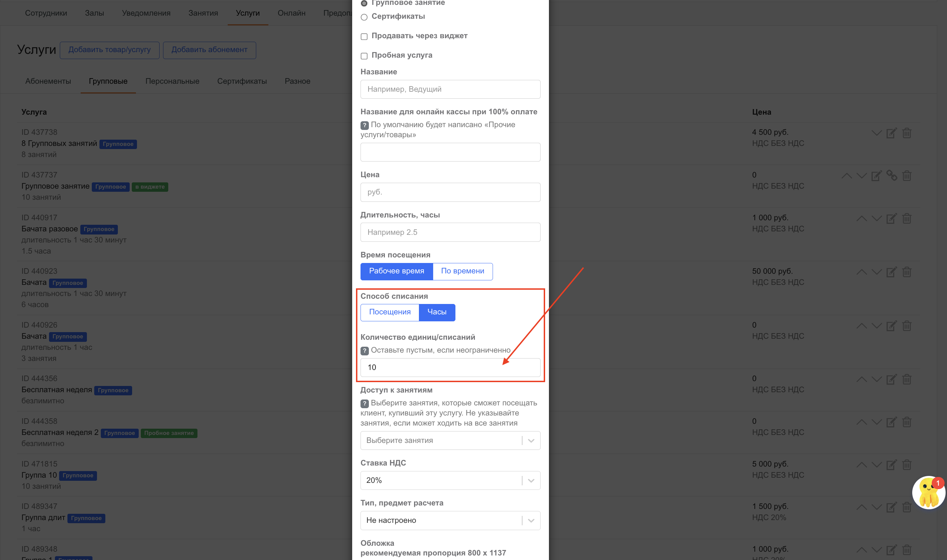Select the 'Сертификаты' radio option
Screen dimensions: 947x560
pyautogui.click(x=364, y=17)
